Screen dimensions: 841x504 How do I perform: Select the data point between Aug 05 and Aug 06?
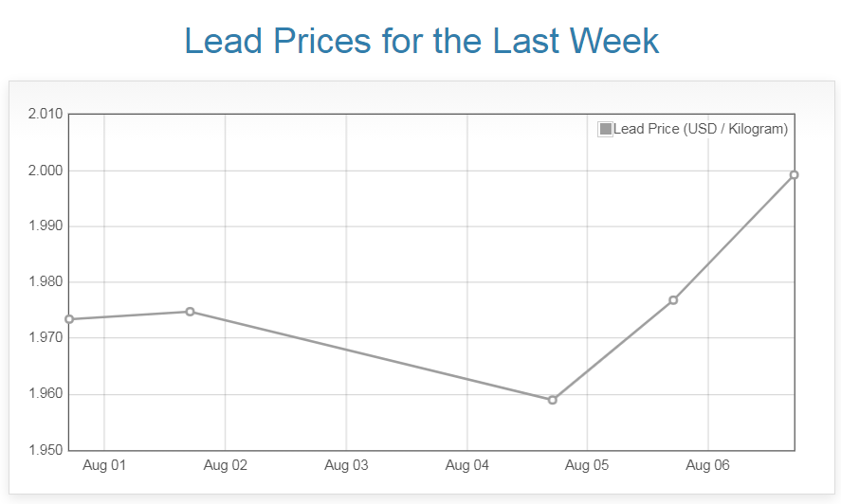click(x=673, y=300)
